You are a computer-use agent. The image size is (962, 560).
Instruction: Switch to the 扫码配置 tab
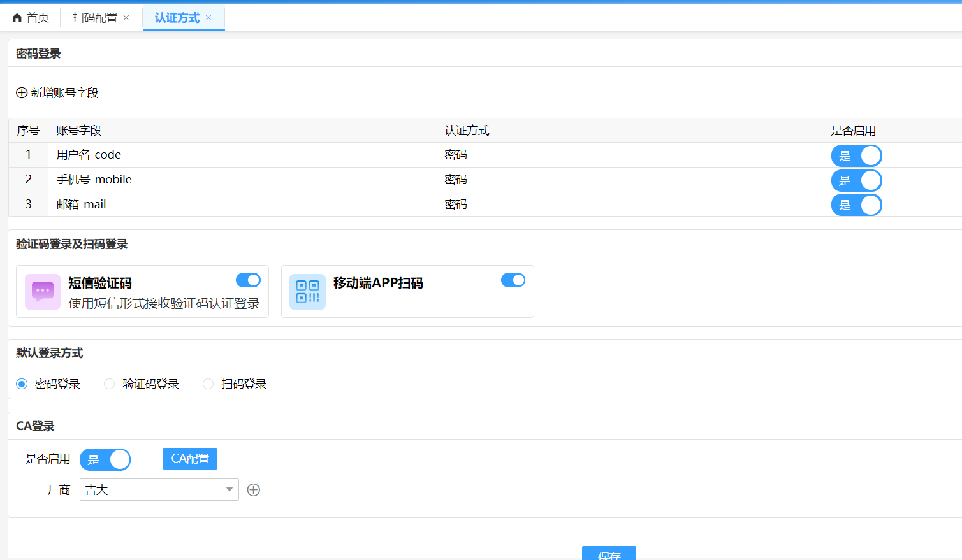[x=95, y=18]
